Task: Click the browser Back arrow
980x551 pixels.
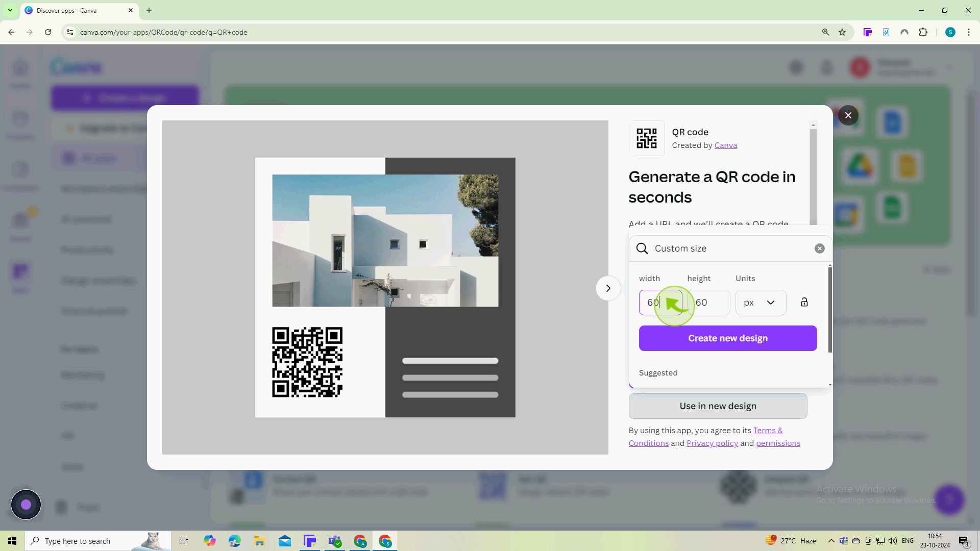Action: (11, 32)
